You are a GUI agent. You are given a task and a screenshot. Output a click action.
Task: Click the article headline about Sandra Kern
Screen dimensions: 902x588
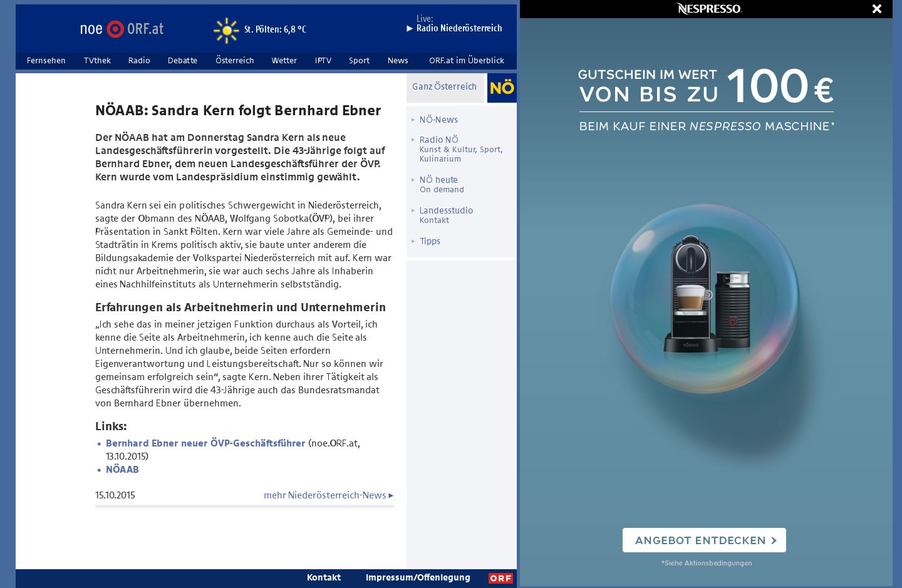pos(238,111)
